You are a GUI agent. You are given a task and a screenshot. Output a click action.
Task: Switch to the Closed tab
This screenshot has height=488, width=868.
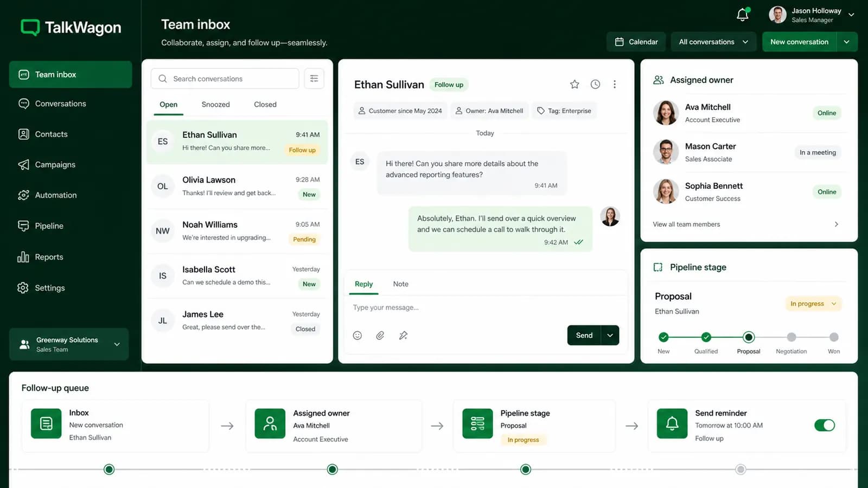click(265, 105)
